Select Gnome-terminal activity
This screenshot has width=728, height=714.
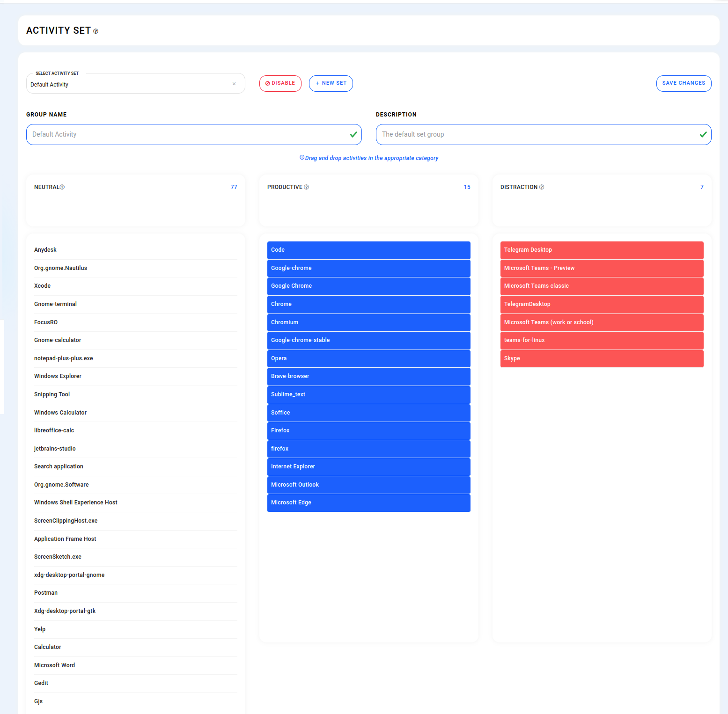[x=136, y=304]
